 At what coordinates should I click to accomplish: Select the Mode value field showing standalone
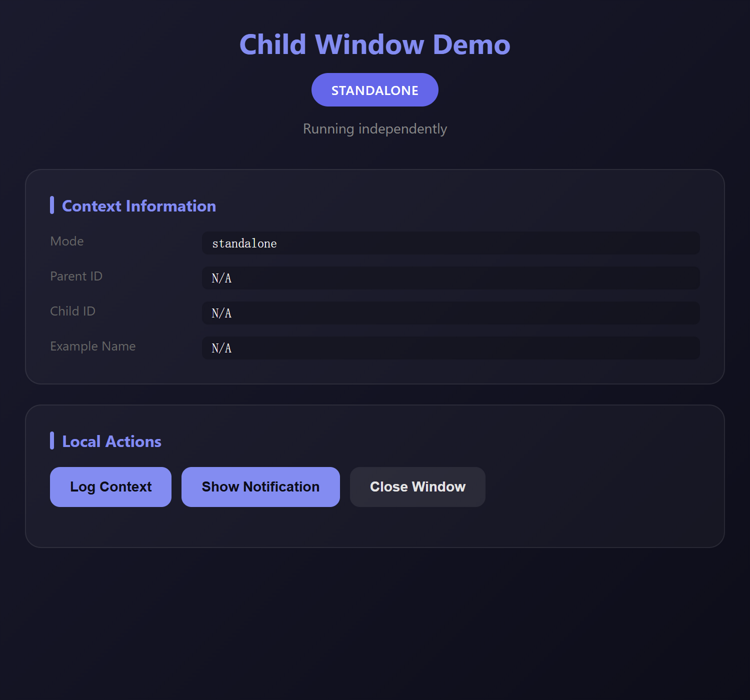[x=450, y=243]
